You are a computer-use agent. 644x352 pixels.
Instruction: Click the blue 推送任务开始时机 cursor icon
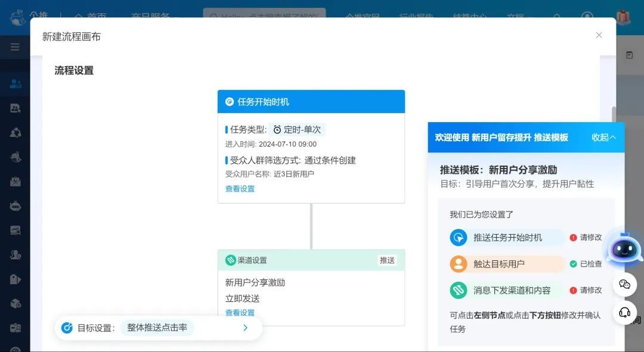[457, 237]
